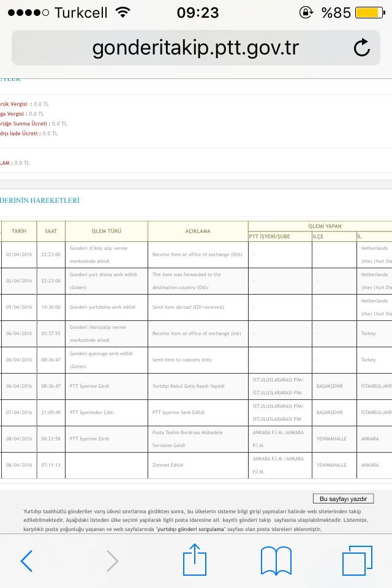Click 'Gonderi gumruge sevk edildi (Gelen)' cell
Viewport: 392px width, 588px height.
(107, 360)
